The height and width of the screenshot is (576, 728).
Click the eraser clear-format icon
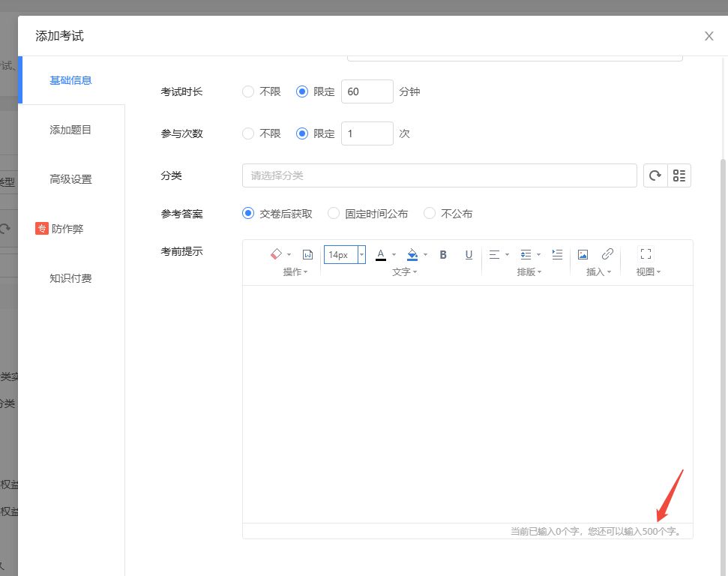[x=275, y=254]
